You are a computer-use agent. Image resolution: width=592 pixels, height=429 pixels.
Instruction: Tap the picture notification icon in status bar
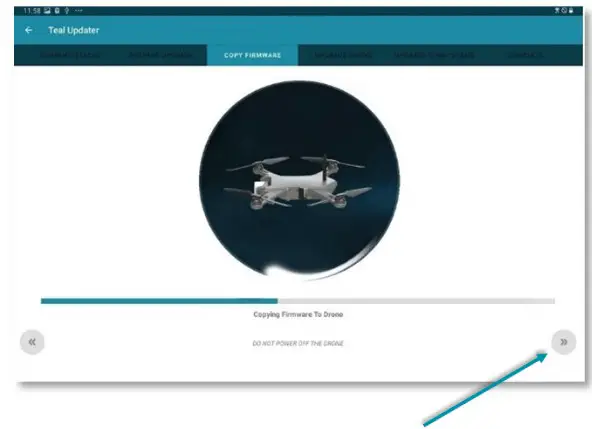47,11
